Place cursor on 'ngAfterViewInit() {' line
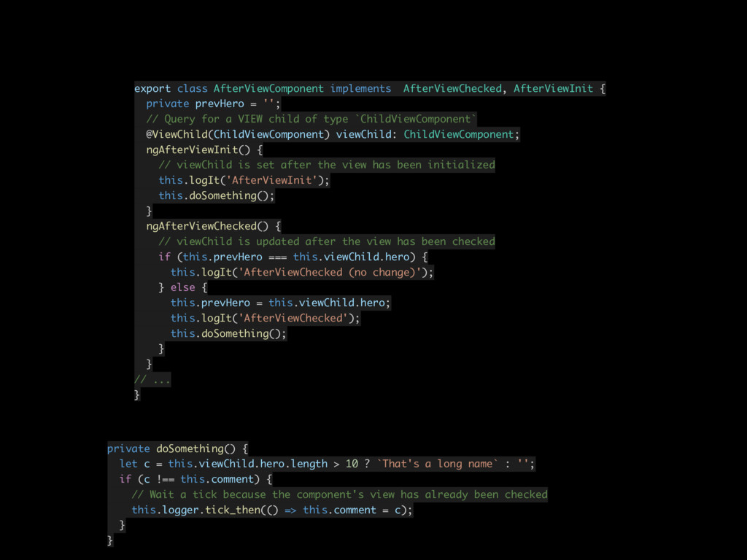Viewport: 747px width, 560px height. click(204, 149)
